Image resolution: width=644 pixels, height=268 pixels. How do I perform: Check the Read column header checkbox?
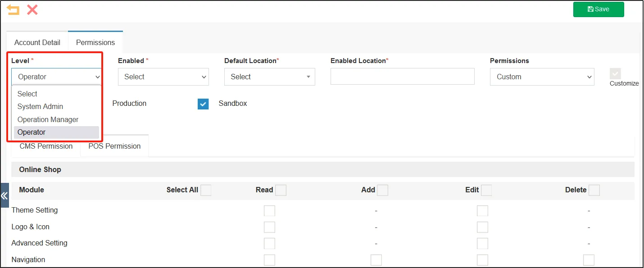click(281, 190)
